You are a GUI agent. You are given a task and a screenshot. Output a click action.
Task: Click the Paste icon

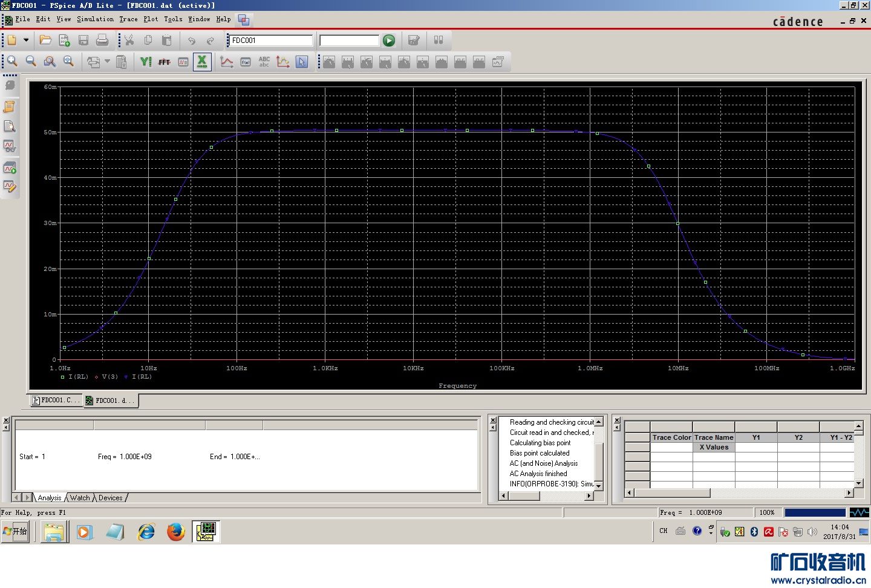[x=167, y=40]
